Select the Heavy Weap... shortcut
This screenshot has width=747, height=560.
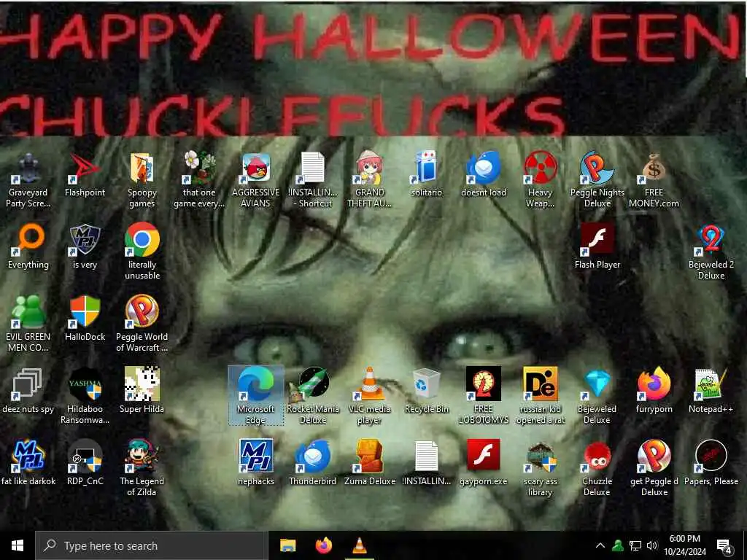coord(541,180)
